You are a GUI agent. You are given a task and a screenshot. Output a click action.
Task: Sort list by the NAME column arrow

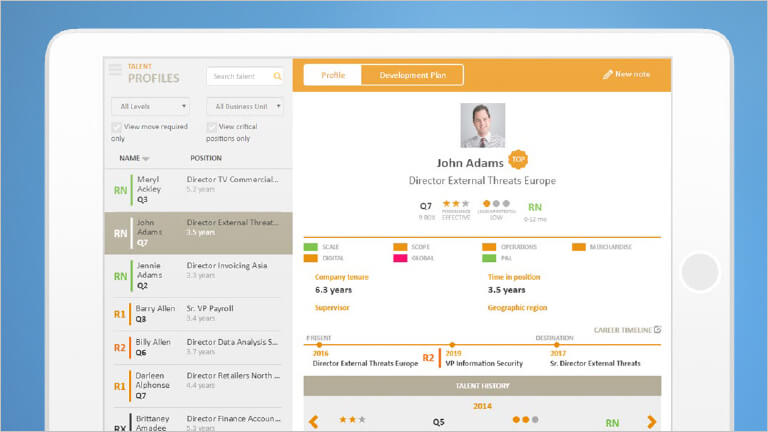(146, 159)
